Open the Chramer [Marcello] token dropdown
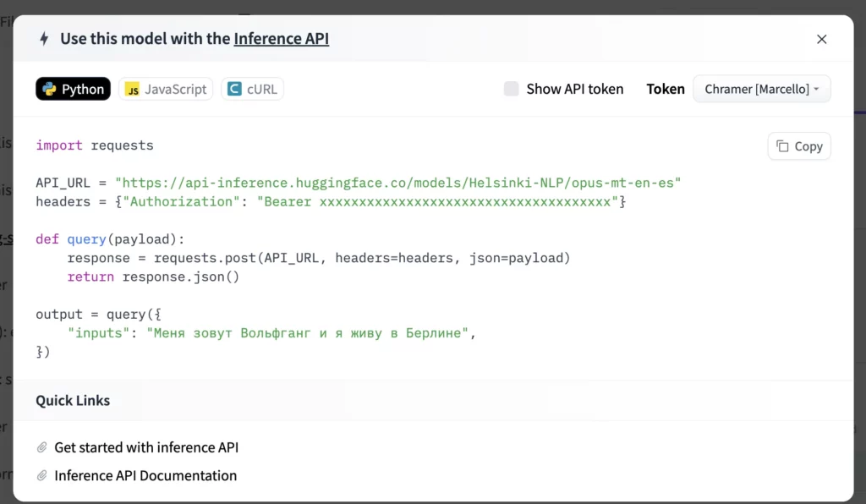This screenshot has width=866, height=504. (761, 89)
